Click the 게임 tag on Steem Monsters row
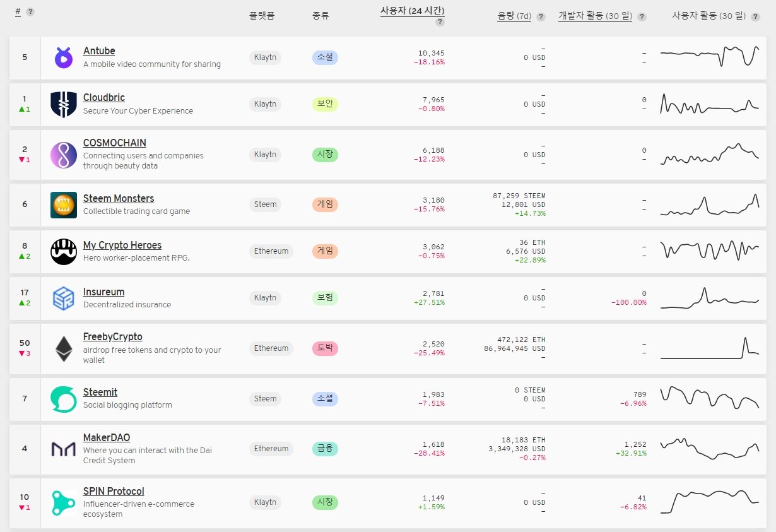The width and height of the screenshot is (776, 532). [325, 204]
